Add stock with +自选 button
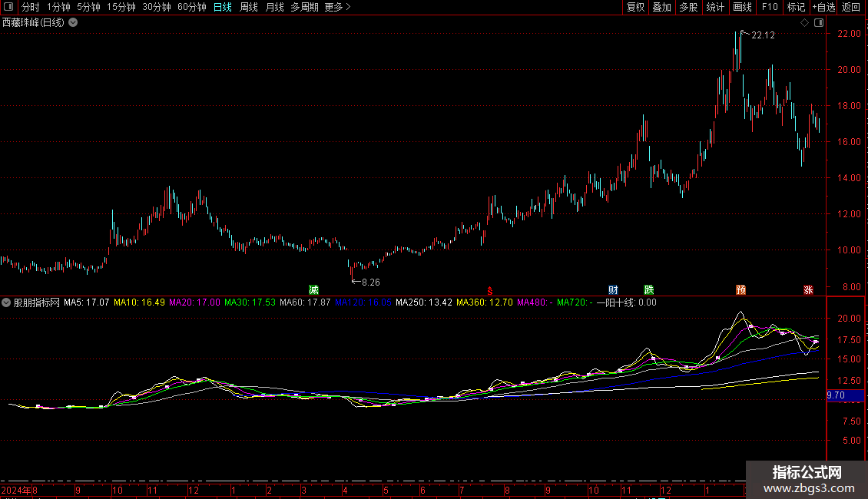868x499 pixels. 823,7
